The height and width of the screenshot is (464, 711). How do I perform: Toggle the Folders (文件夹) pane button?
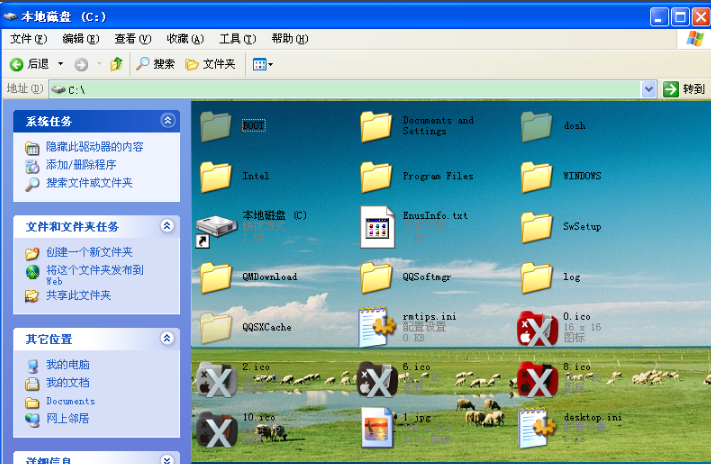[x=210, y=64]
